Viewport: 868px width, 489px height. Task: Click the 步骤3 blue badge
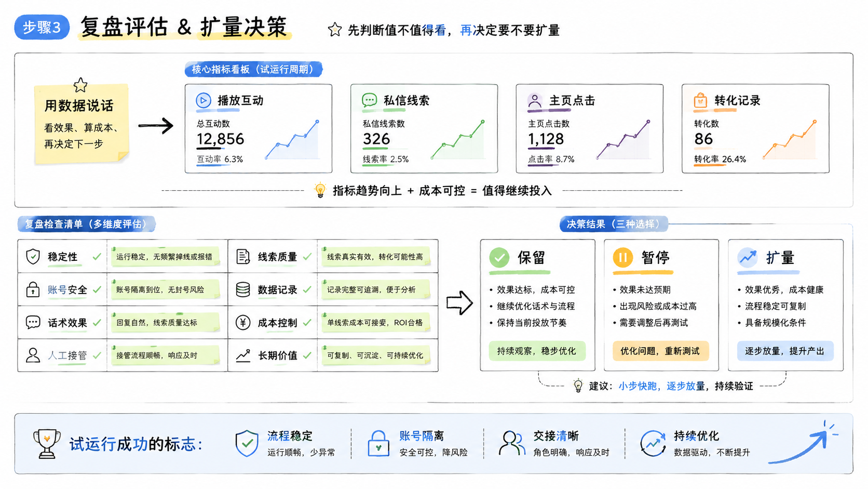coord(42,27)
